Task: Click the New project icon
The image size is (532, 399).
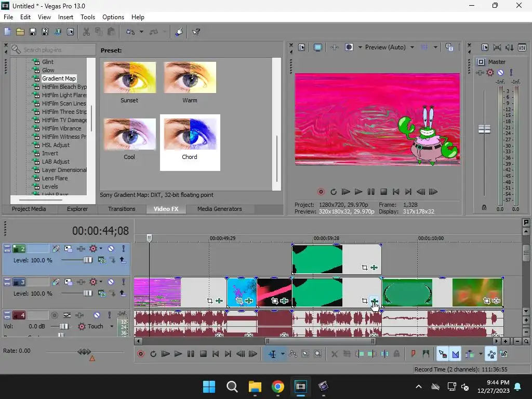Action: [7, 32]
